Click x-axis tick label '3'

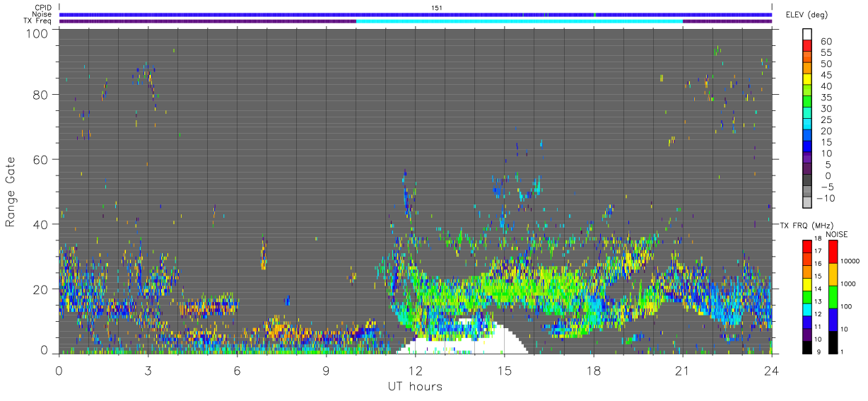pyautogui.click(x=148, y=370)
